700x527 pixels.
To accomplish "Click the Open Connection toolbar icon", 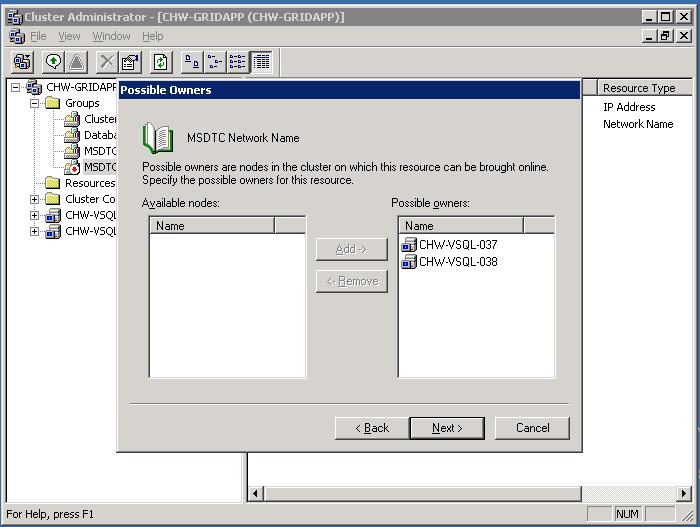I will (22, 62).
